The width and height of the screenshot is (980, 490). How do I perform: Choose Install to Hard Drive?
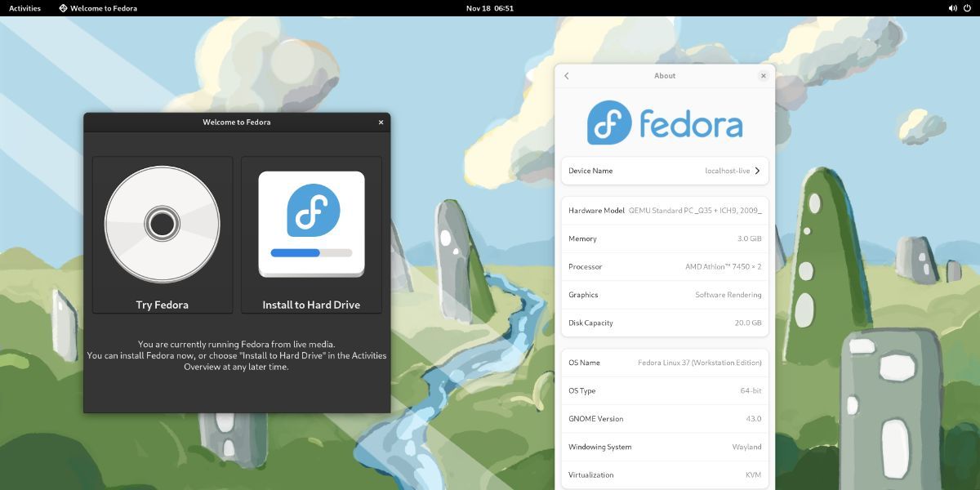pos(311,235)
